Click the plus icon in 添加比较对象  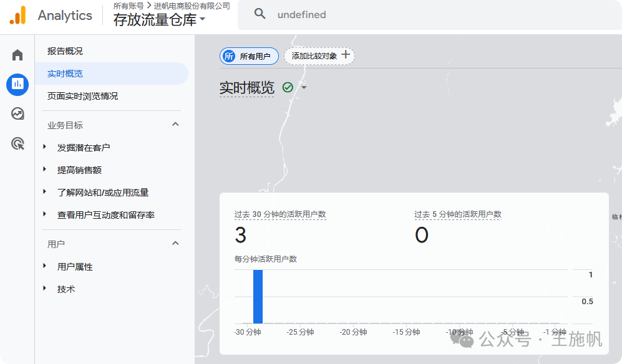tap(346, 55)
